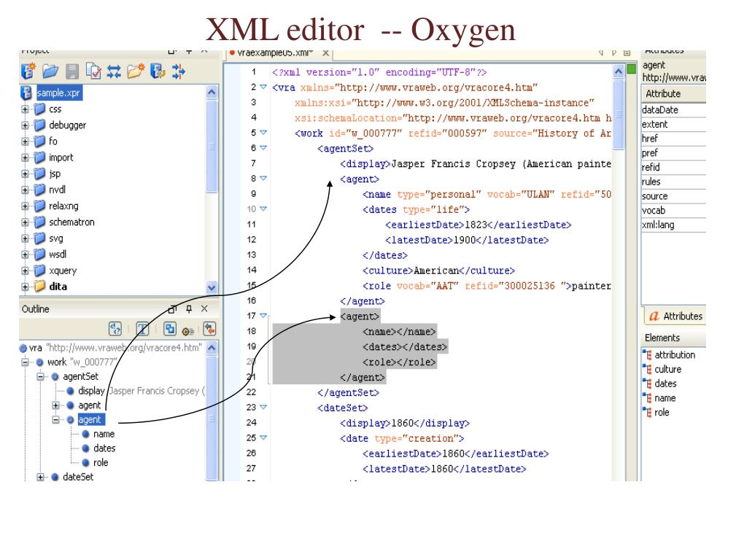
Task: Click the synchronize arrows project icon
Action: point(114,71)
